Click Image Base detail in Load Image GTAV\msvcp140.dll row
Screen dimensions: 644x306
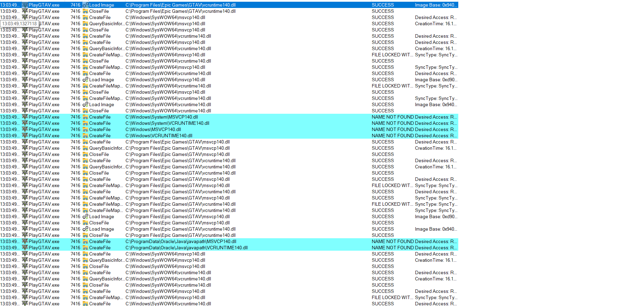coord(436,217)
